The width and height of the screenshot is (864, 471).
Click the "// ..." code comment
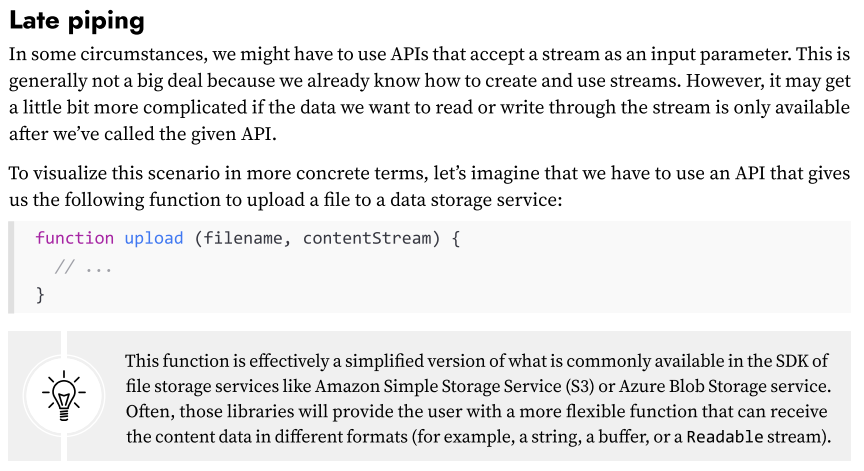point(83,267)
